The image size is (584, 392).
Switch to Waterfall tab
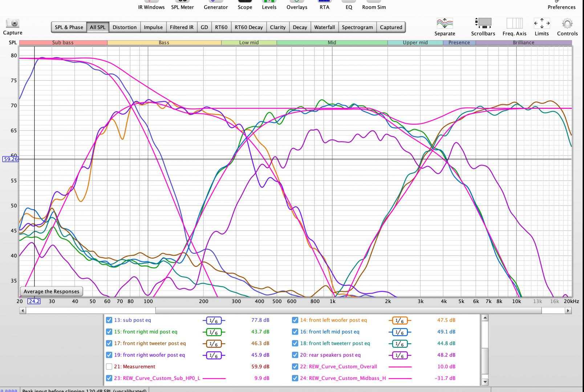click(325, 27)
